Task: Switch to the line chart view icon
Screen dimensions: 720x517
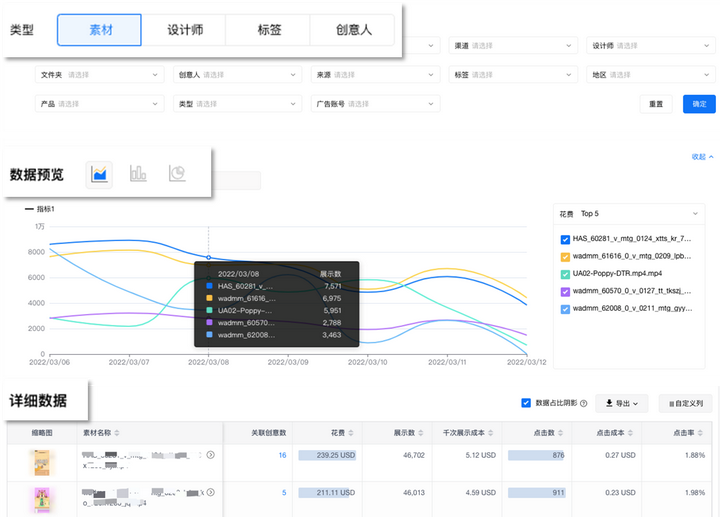Action: [99, 174]
